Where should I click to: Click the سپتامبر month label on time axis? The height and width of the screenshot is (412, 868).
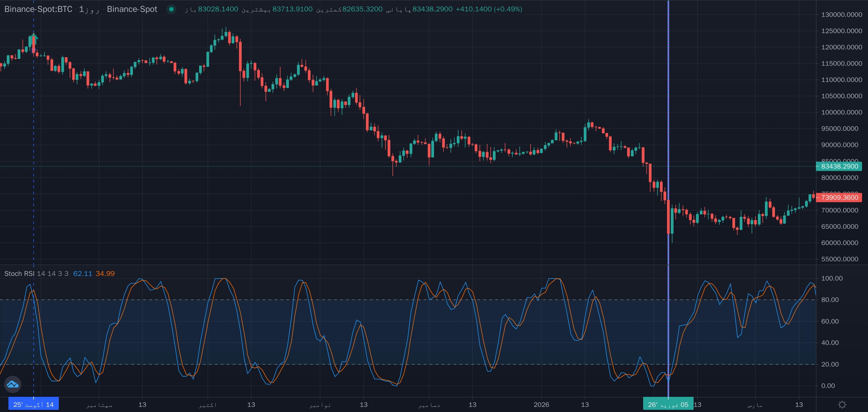click(99, 405)
